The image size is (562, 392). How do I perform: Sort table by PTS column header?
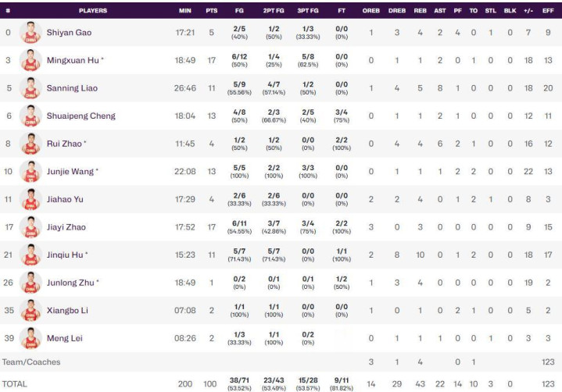coord(212,11)
